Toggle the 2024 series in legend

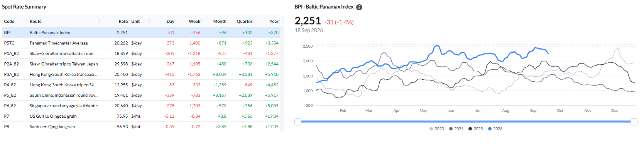coord(456,129)
